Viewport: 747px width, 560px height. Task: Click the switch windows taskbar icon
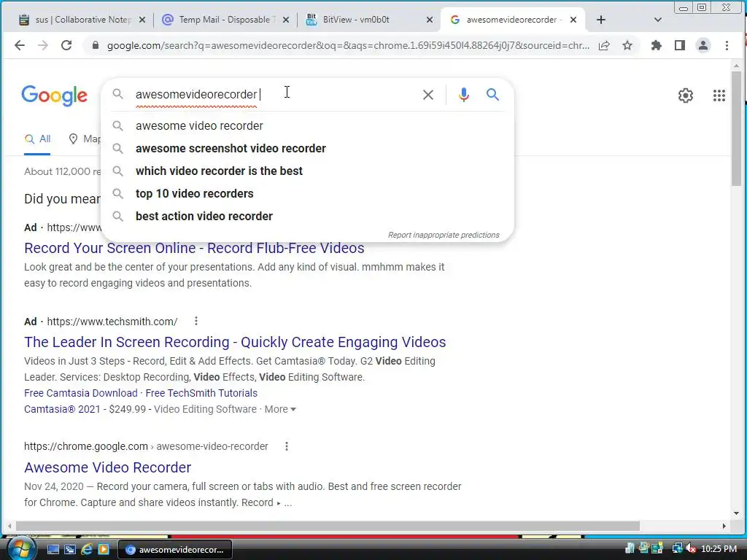(x=70, y=549)
